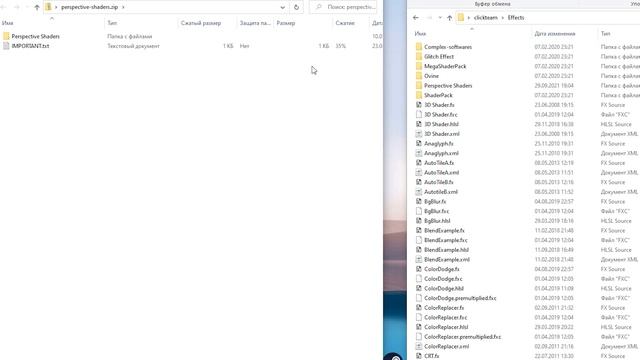640x360 pixels.
Task: Select the AutoTileB.fx file icon
Action: [419, 182]
